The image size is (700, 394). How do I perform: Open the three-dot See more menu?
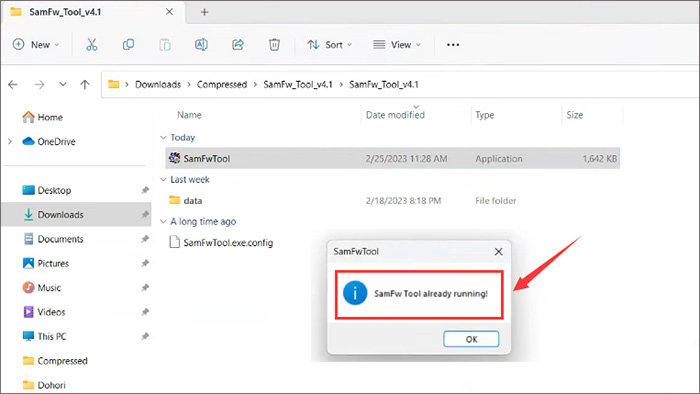pyautogui.click(x=453, y=45)
